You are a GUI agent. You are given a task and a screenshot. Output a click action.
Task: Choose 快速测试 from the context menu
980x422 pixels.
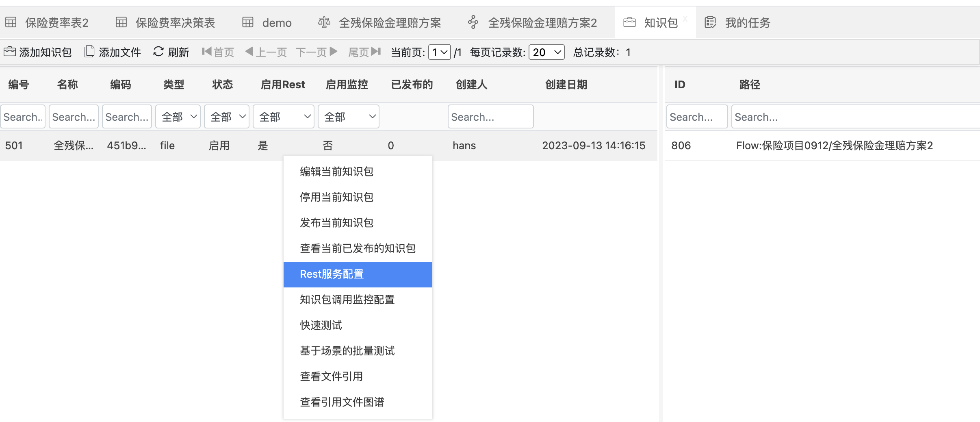321,325
